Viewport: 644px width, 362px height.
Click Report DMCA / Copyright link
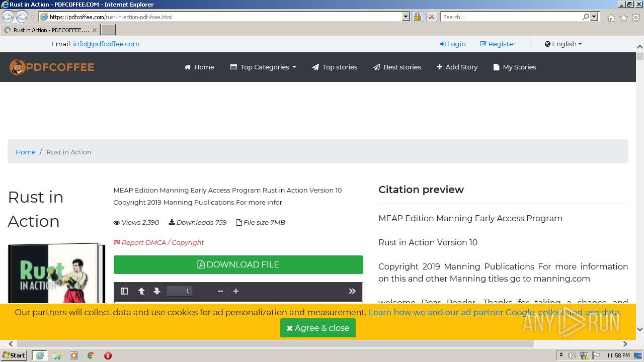click(158, 242)
